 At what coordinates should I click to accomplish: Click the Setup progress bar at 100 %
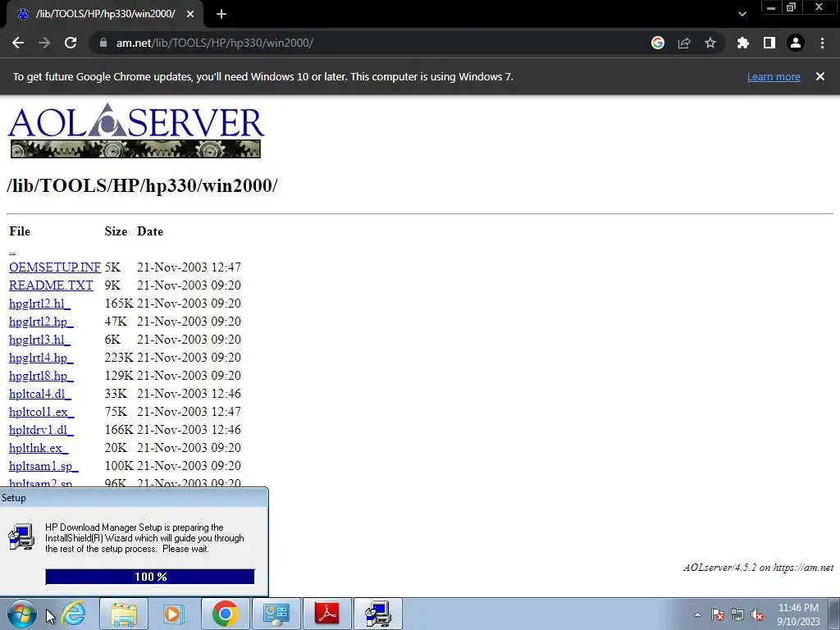[150, 577]
